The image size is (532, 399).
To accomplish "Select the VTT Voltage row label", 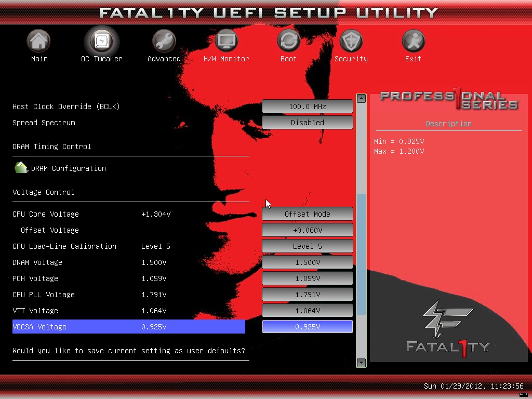I will [x=35, y=311].
